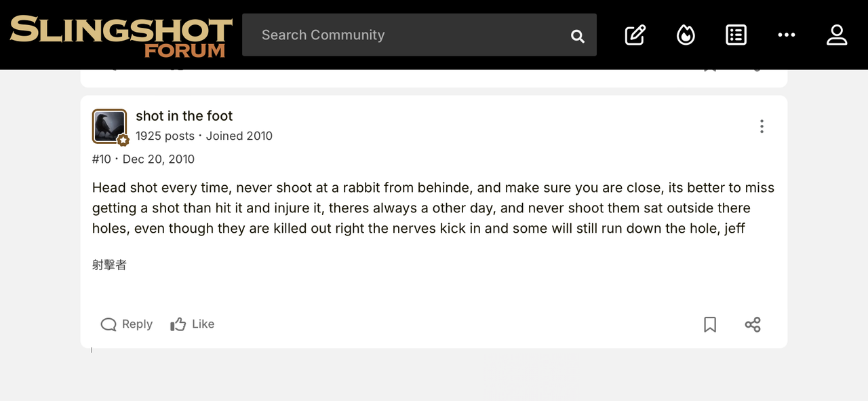This screenshot has height=401, width=868.
Task: View the raven avatar of shot in the foot
Action: click(109, 126)
